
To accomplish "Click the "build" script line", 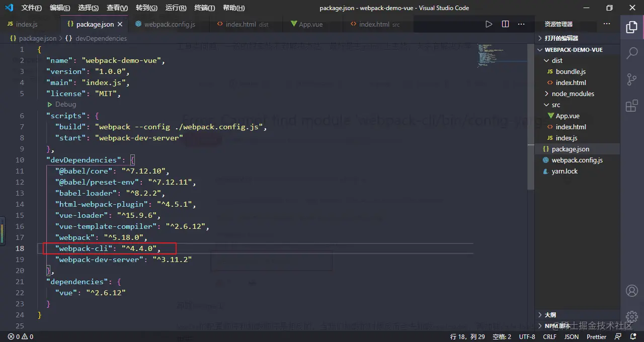I will click(x=161, y=127).
